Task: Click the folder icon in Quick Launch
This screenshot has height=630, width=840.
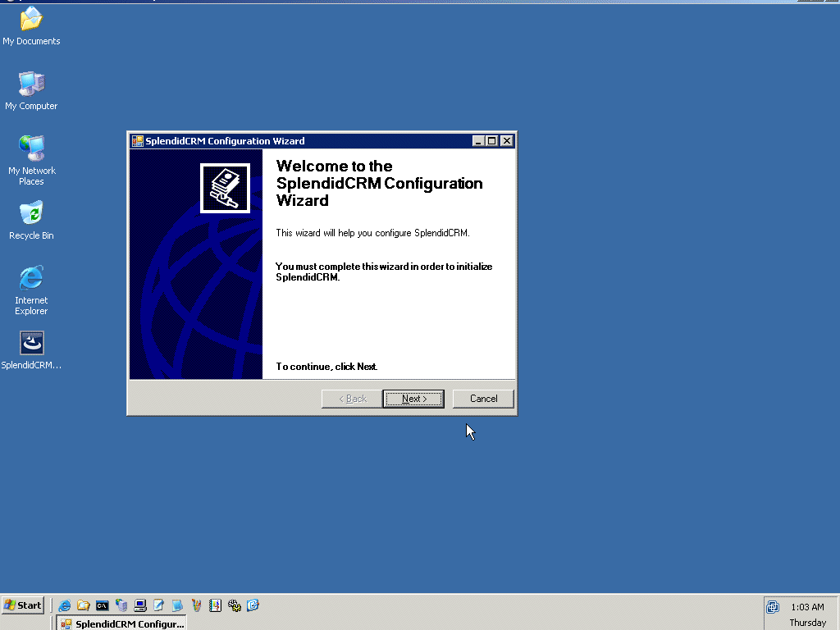Action: pos(84,605)
